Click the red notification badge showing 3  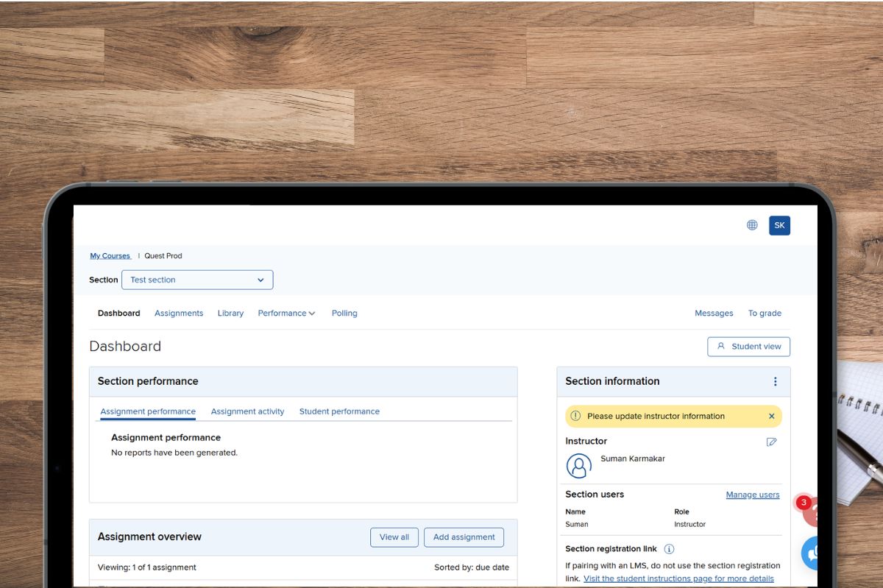[804, 503]
